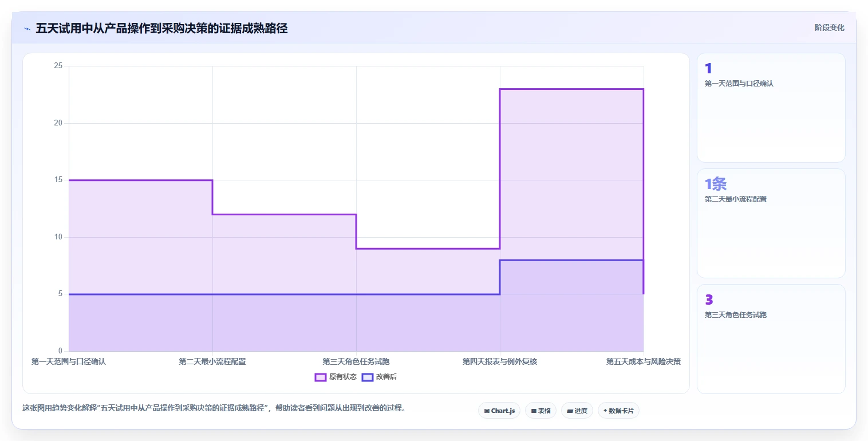Click the y-axis value 25
The height and width of the screenshot is (441, 868).
coord(58,66)
